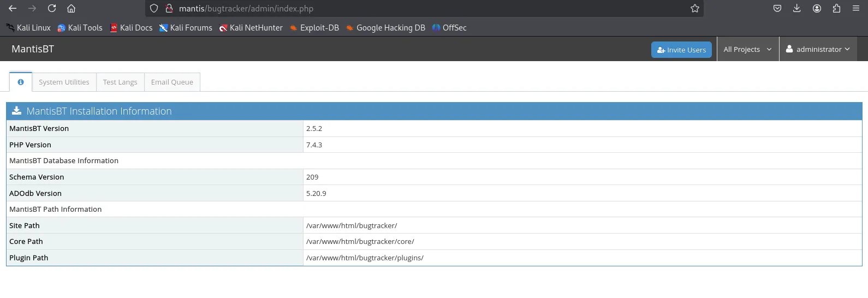The height and width of the screenshot is (298, 868).
Task: Open Kali Docs bookmark
Action: (x=131, y=28)
